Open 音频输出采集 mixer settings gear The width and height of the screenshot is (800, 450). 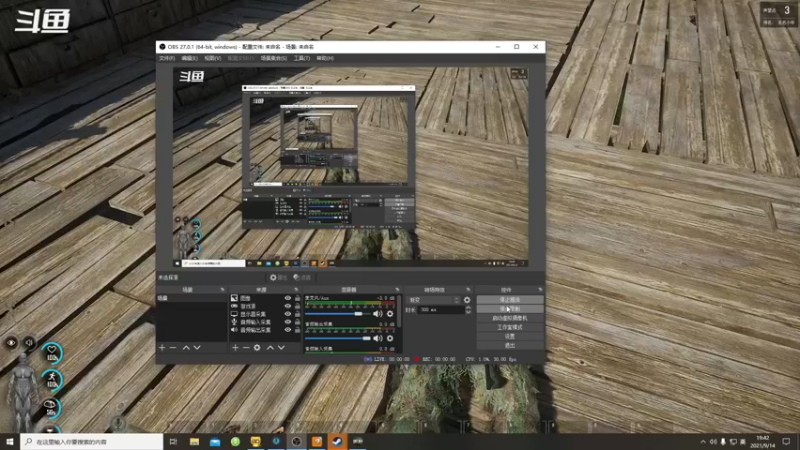390,338
